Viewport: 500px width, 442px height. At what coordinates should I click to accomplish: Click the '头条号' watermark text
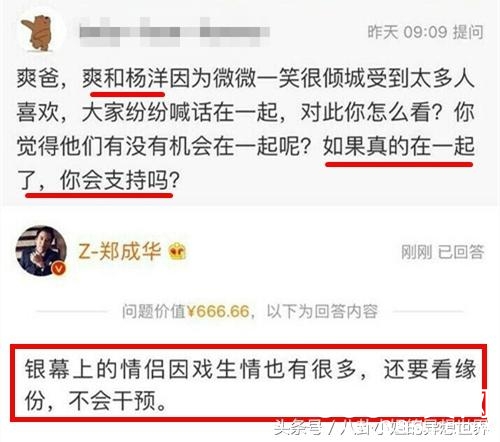[298, 427]
